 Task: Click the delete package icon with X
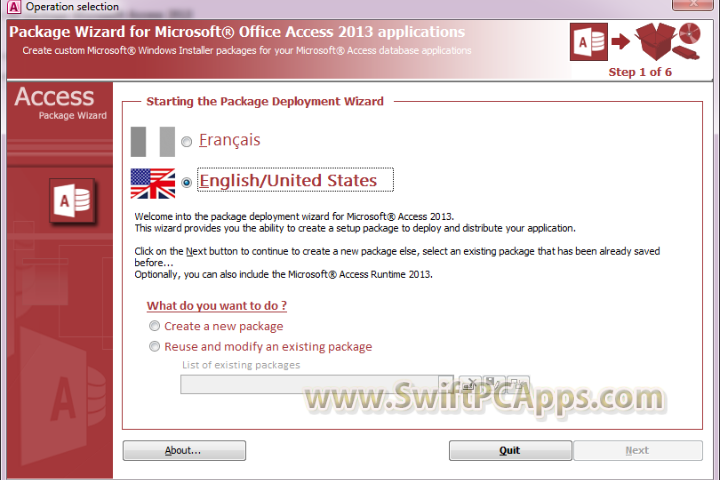[x=470, y=384]
